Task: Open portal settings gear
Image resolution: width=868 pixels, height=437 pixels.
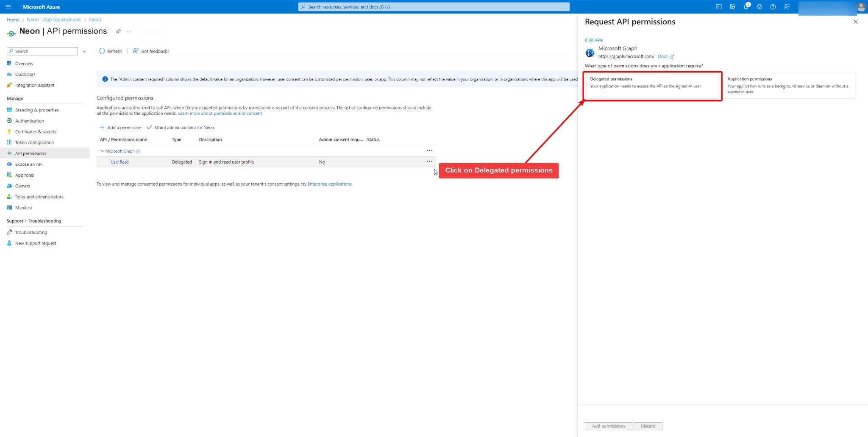Action: [759, 7]
